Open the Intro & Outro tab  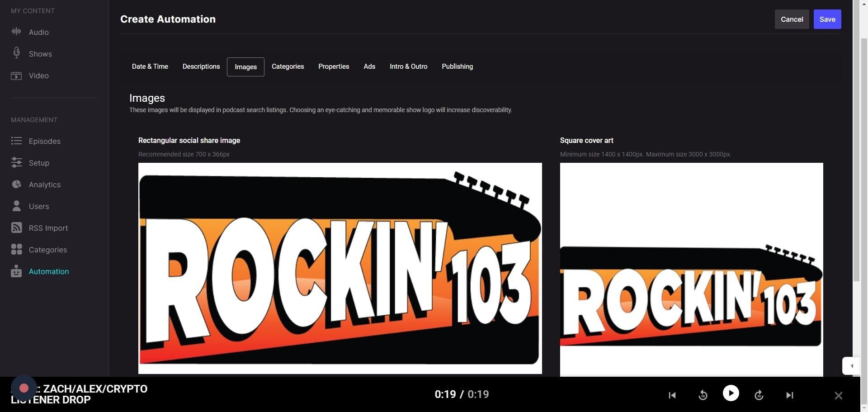(409, 66)
